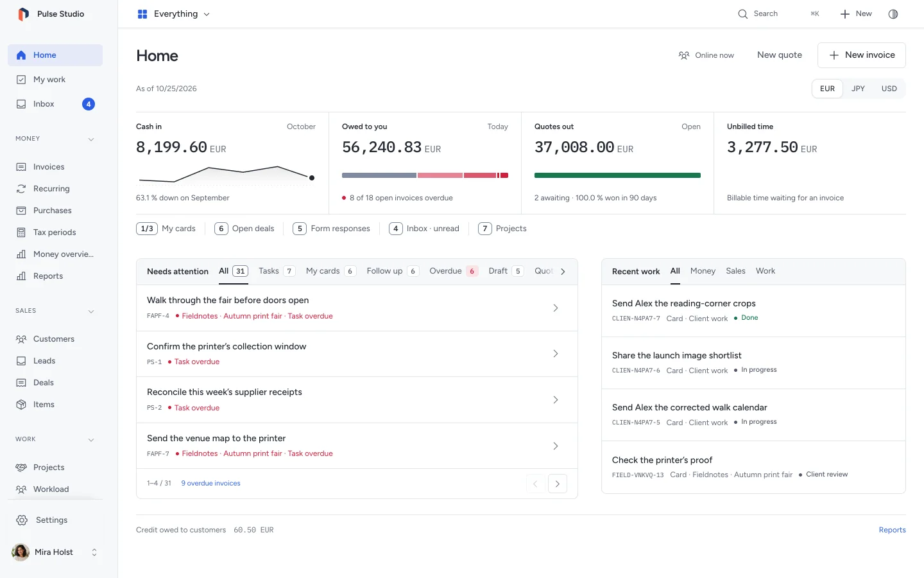924x578 pixels.
Task: Toggle the theme contrast icon
Action: 893,14
